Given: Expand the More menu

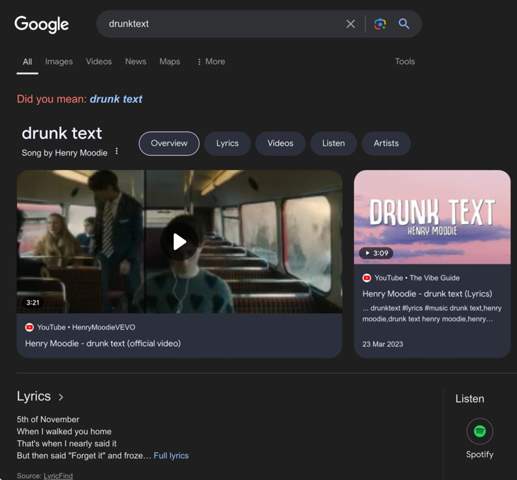Looking at the screenshot, I should click(211, 62).
